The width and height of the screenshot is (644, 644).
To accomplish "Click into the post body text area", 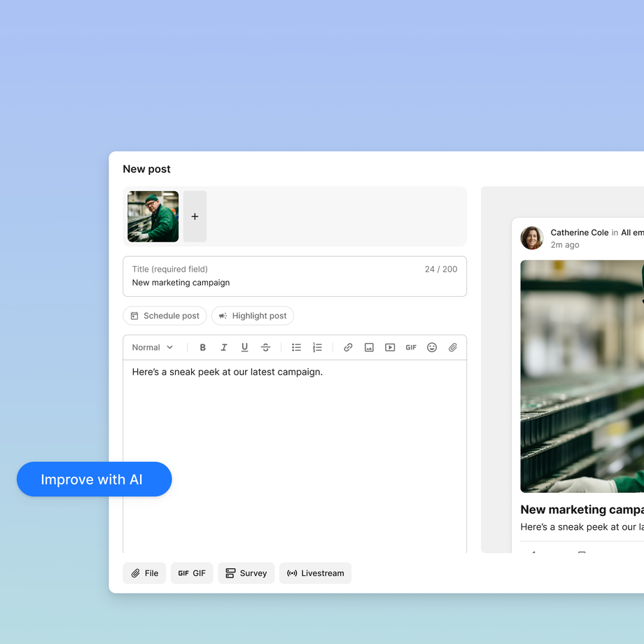I will tap(295, 456).
